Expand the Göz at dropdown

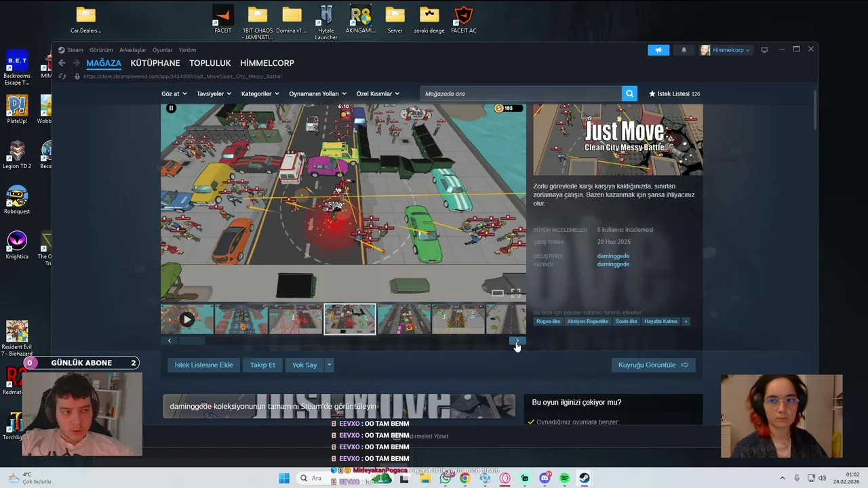click(174, 94)
